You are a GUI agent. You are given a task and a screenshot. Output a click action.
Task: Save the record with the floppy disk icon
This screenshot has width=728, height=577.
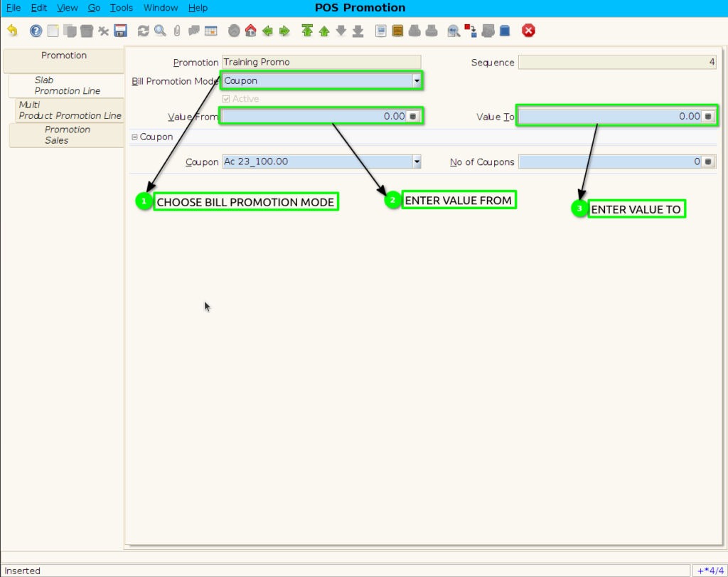121,31
